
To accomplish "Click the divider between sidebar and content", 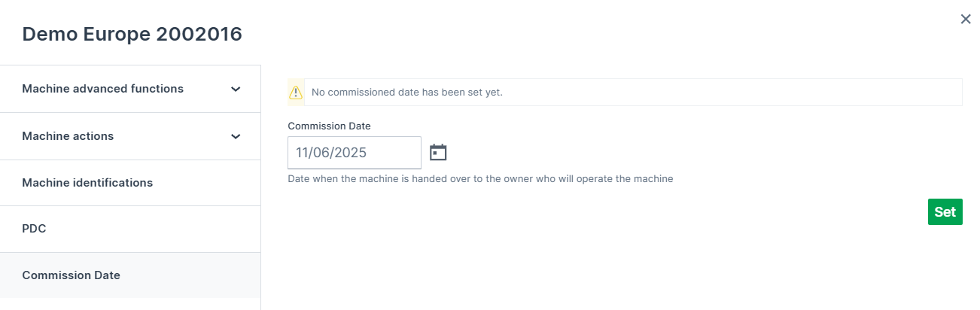I will [x=261, y=188].
